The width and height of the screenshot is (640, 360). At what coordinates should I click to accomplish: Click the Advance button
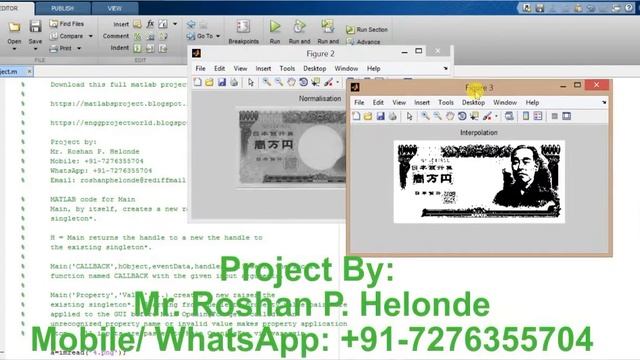[363, 42]
